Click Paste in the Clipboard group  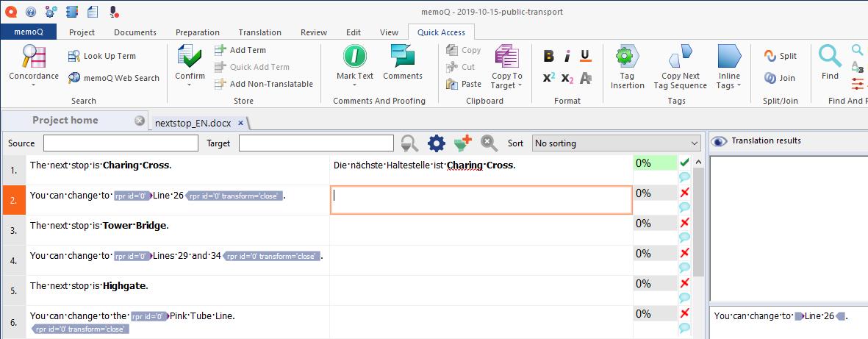point(463,84)
